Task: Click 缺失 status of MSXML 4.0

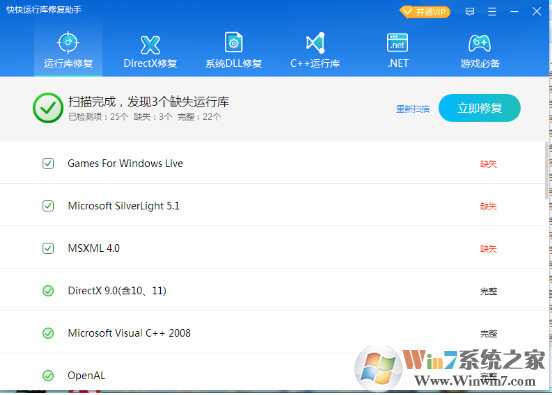Action: click(489, 249)
